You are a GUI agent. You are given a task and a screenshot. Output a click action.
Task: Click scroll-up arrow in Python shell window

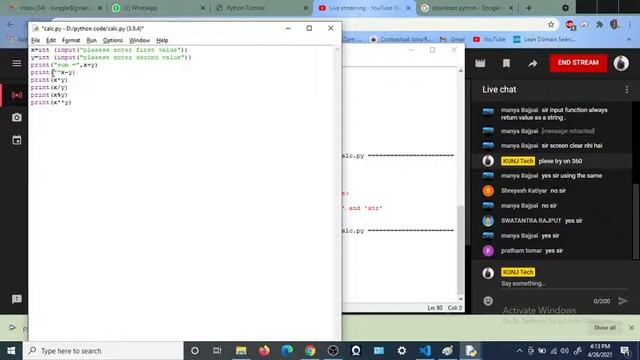pyautogui.click(x=460, y=71)
